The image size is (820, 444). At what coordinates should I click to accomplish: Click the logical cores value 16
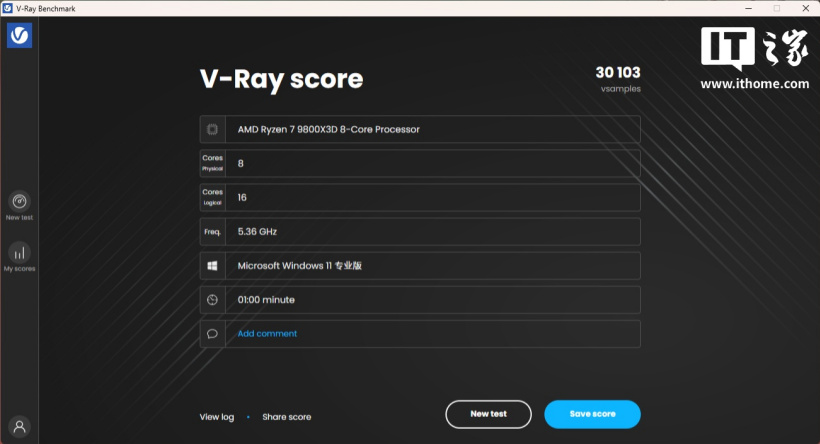point(242,198)
